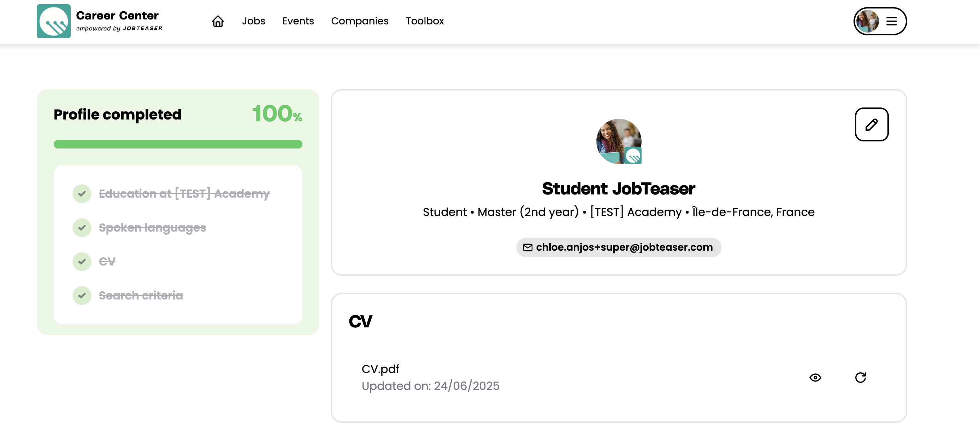
Task: Click the Search criteria checkmark
Action: pos(82,295)
